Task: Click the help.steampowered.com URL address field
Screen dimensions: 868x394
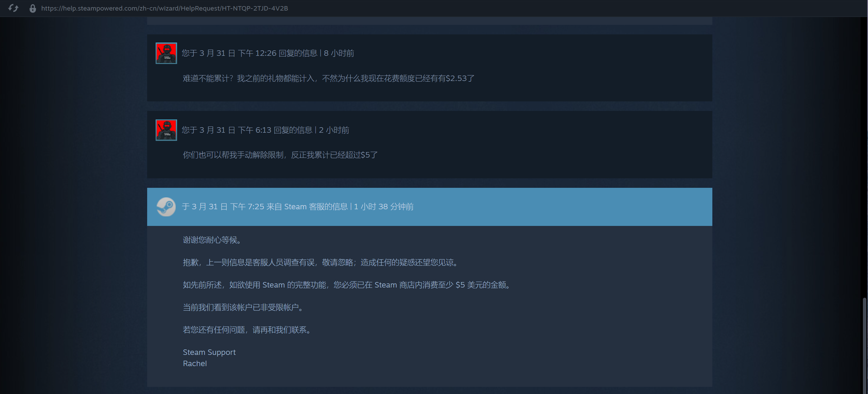Action: [x=164, y=8]
